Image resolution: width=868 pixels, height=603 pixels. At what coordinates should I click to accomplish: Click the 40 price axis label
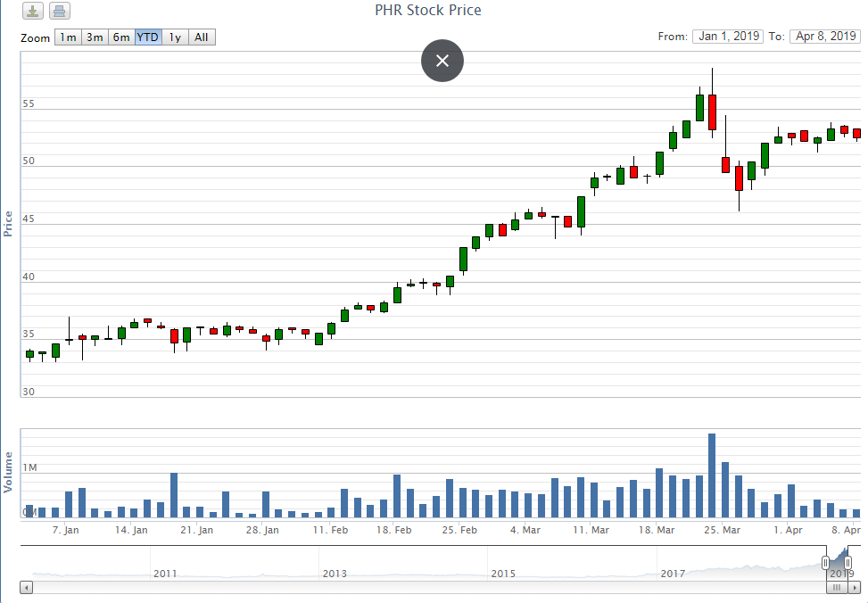(x=29, y=277)
